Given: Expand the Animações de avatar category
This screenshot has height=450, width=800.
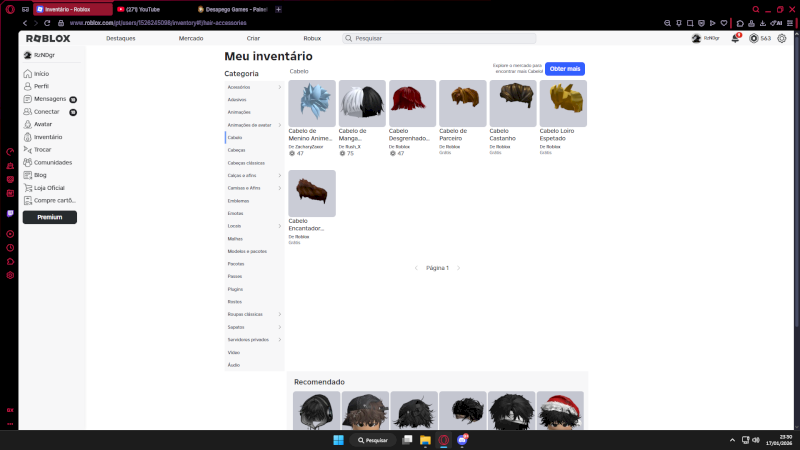Looking at the screenshot, I should point(253,125).
